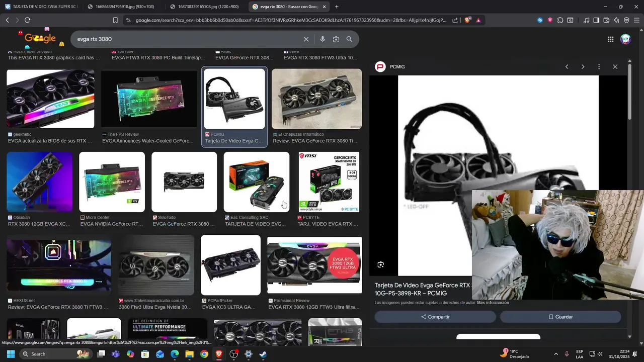The height and width of the screenshot is (362, 644).
Task: Open The FPS Review water-cooled card thumbnail
Action: click(x=149, y=99)
